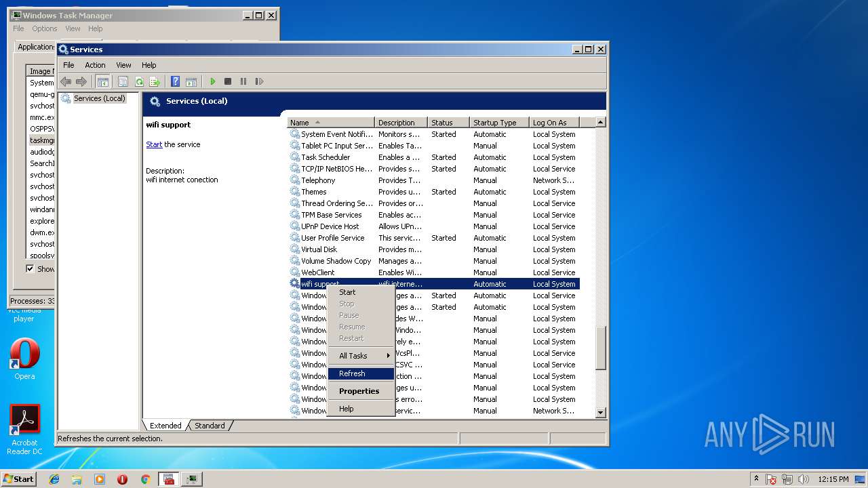868x488 pixels.
Task: Choose Help in the context menu
Action: click(361, 409)
